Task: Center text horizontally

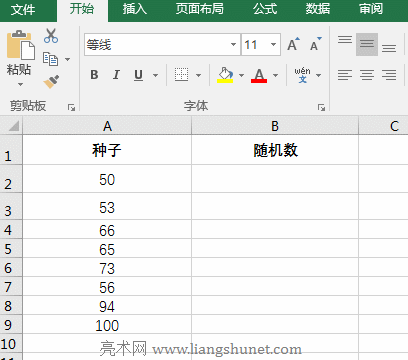Action: point(367,75)
